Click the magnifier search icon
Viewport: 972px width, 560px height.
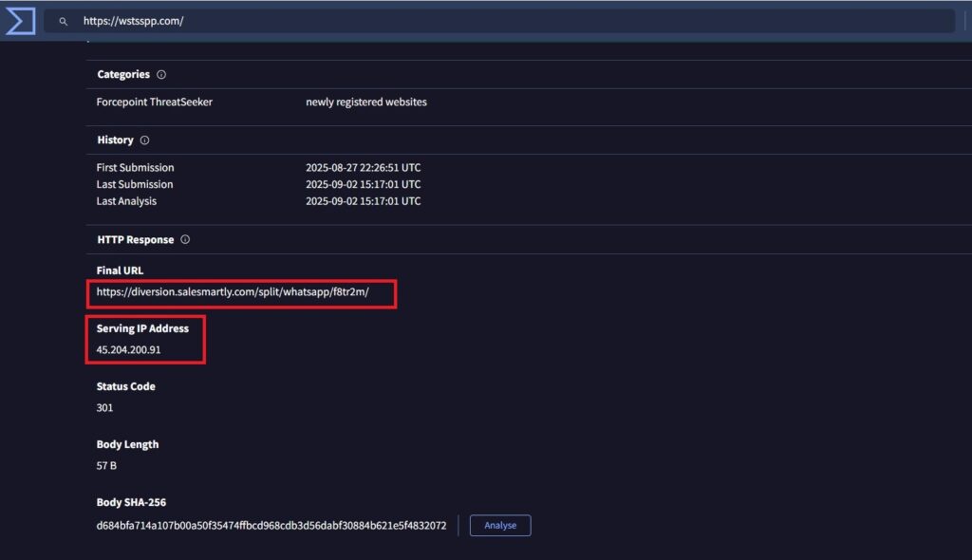[x=64, y=21]
